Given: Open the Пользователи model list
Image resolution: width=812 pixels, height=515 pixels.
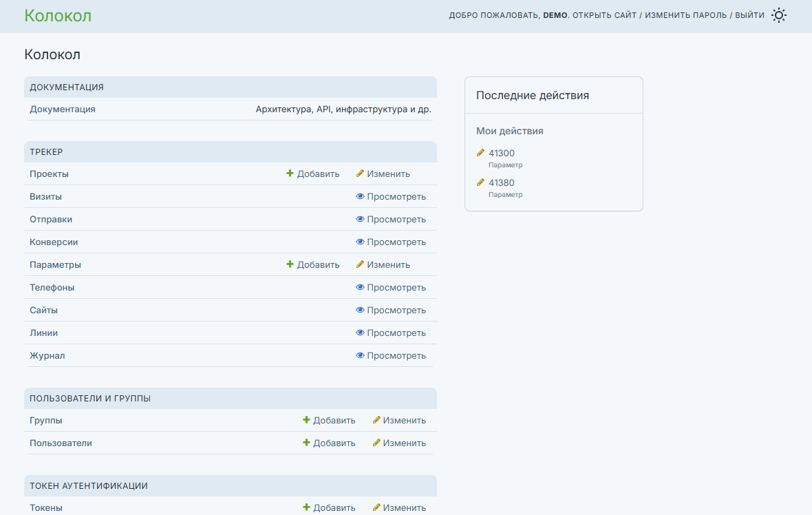Looking at the screenshot, I should [61, 443].
